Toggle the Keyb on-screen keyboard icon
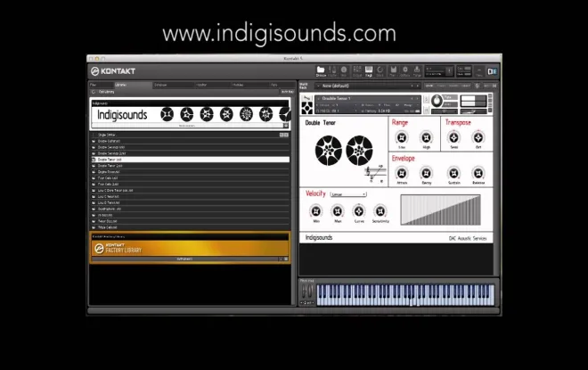 coord(369,70)
